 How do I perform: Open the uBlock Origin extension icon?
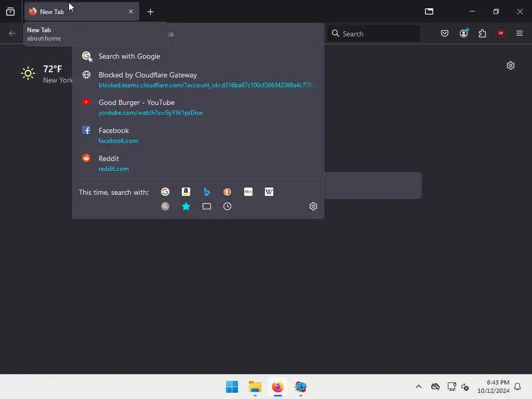pyautogui.click(x=500, y=33)
